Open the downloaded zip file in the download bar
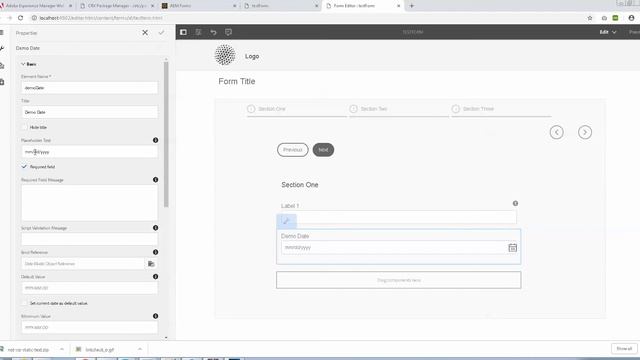The image size is (640, 360). point(28,349)
